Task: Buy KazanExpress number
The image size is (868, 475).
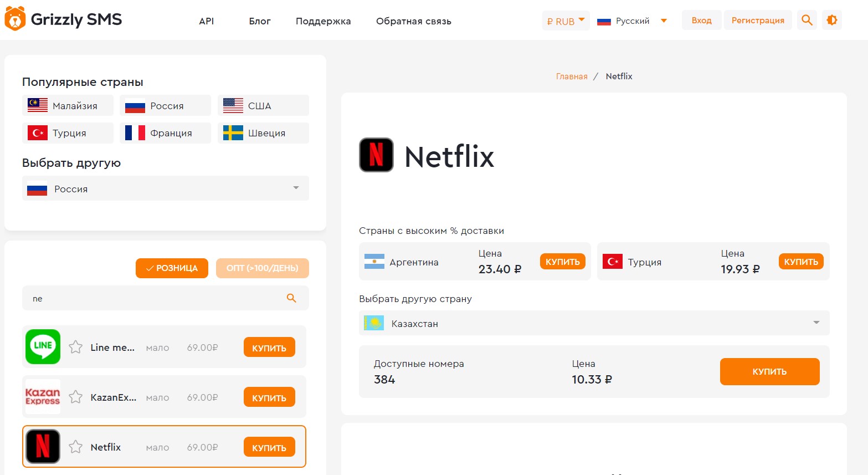Action: pyautogui.click(x=269, y=397)
